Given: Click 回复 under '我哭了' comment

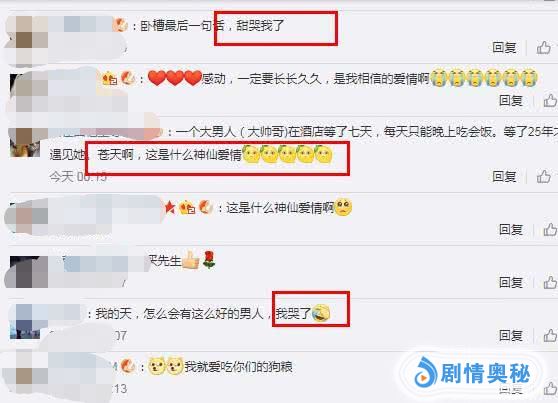Looking at the screenshot, I should click(x=511, y=335).
